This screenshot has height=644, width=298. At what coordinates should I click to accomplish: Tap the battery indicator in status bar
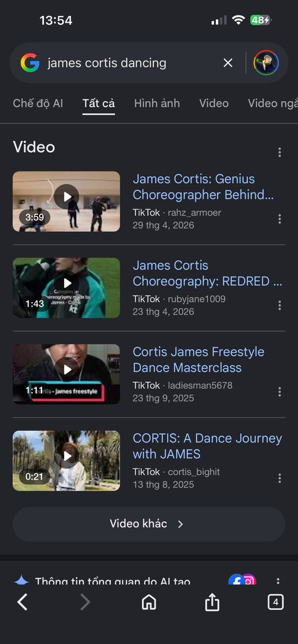[261, 20]
